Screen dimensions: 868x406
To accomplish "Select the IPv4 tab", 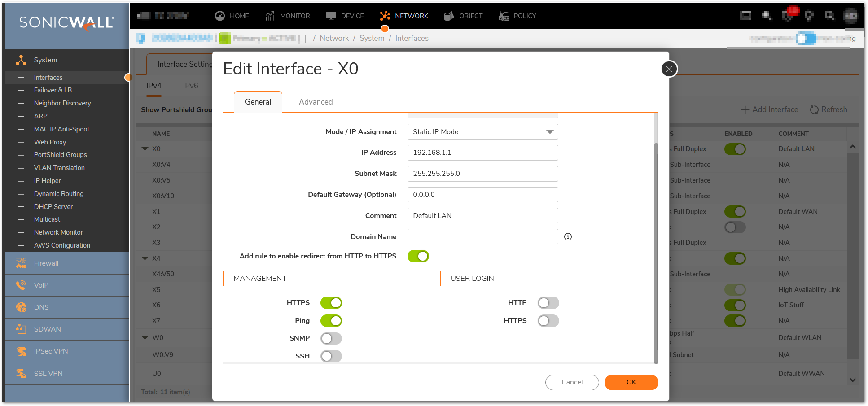I will coord(154,86).
